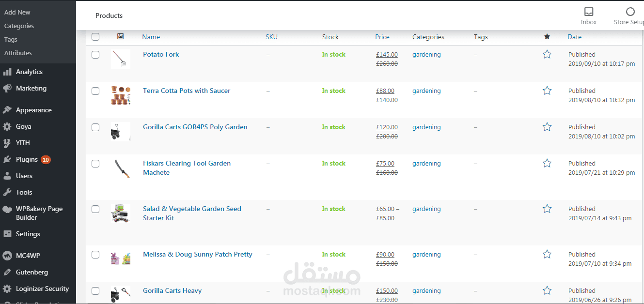Image resolution: width=644 pixels, height=304 pixels.
Task: Open Tags in the sidebar submenu
Action: 11,39
